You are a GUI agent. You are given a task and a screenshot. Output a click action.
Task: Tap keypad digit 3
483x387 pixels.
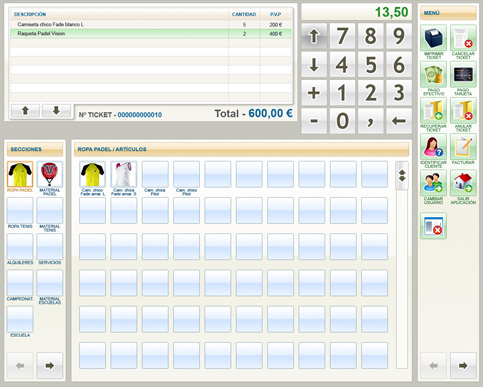point(399,93)
